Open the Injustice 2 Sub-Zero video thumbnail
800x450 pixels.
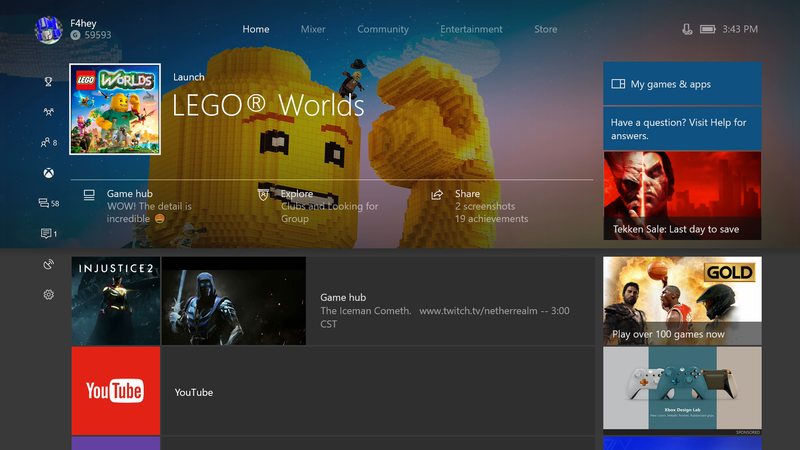click(x=234, y=301)
